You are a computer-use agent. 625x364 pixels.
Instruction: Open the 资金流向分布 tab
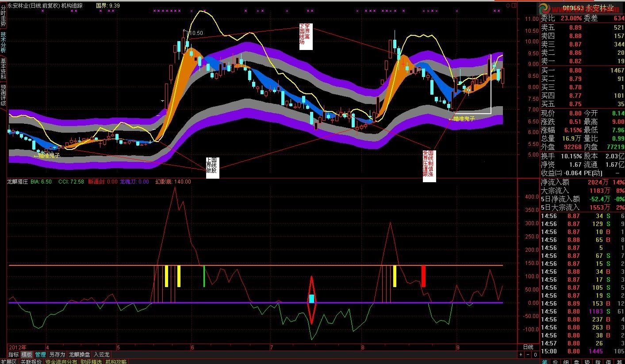point(61,361)
